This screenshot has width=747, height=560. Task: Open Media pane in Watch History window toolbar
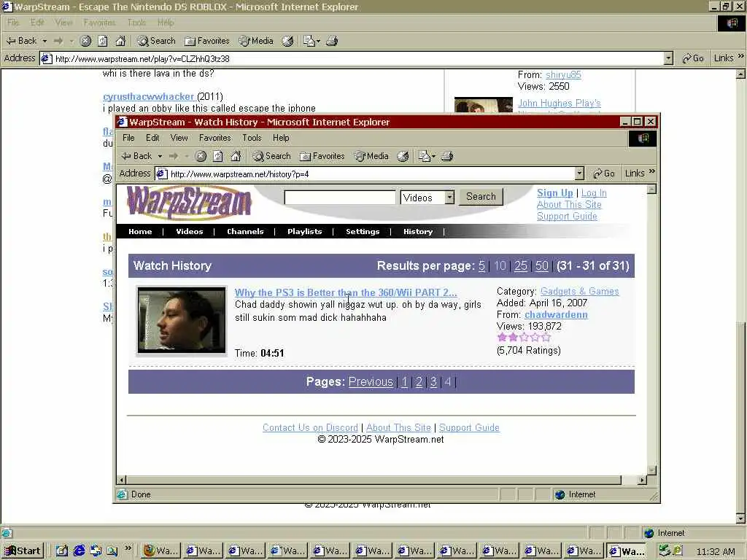[x=371, y=156]
